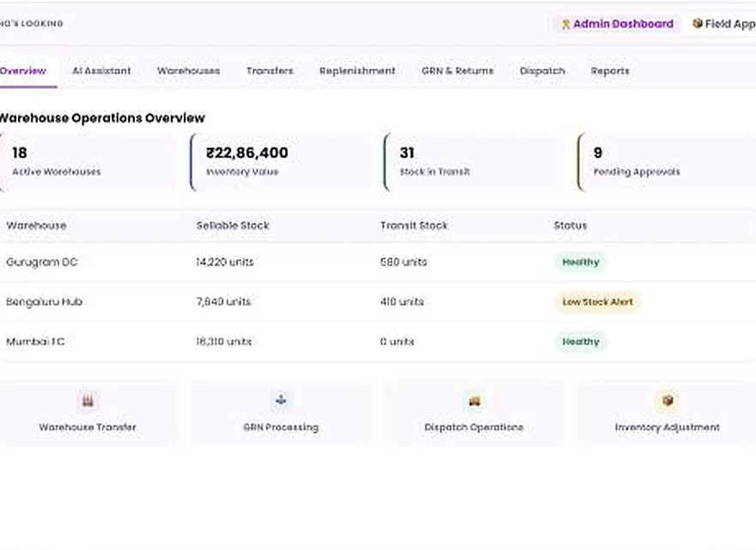756x550 pixels.
Task: Click the Low Stock Alert badge
Action: tap(598, 302)
